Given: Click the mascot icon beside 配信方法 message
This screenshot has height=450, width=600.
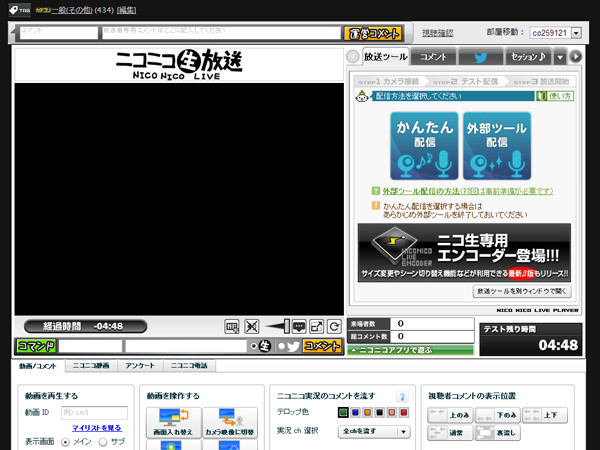Looking at the screenshot, I should 362,96.
